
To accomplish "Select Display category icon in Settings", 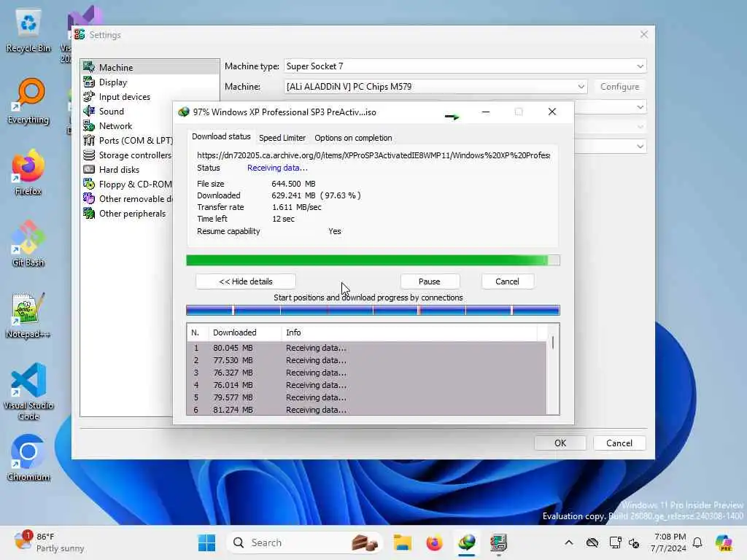I will click(x=89, y=82).
